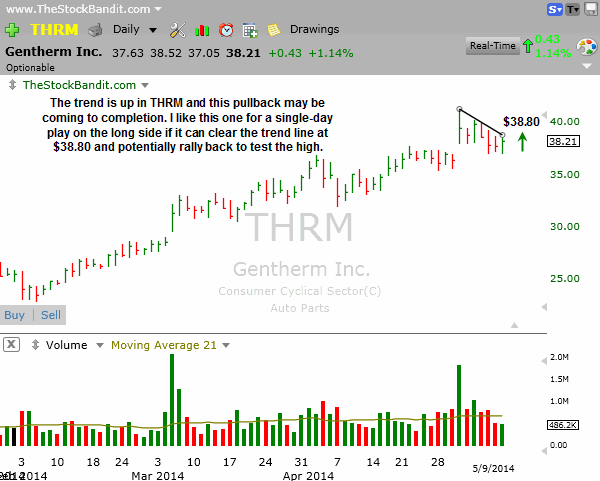Click the save floppy disk icon
Screen dimensions: 600x481
(x=591, y=9)
